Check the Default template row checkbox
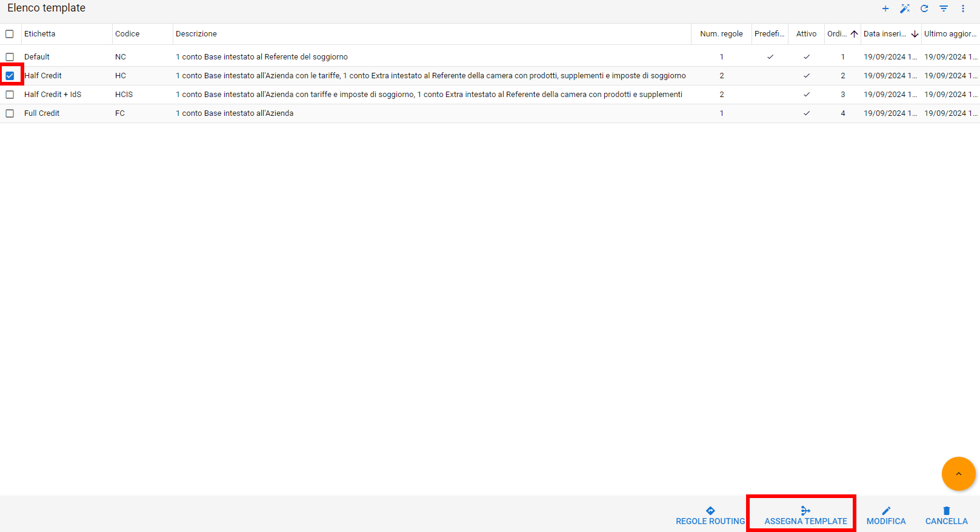This screenshot has height=532, width=980. pos(10,57)
